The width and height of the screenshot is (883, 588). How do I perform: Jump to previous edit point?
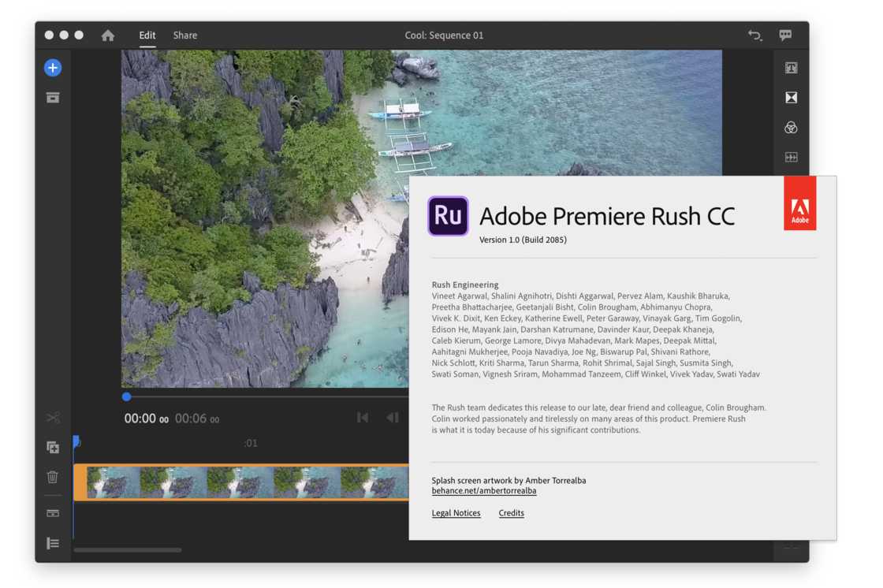tap(363, 418)
